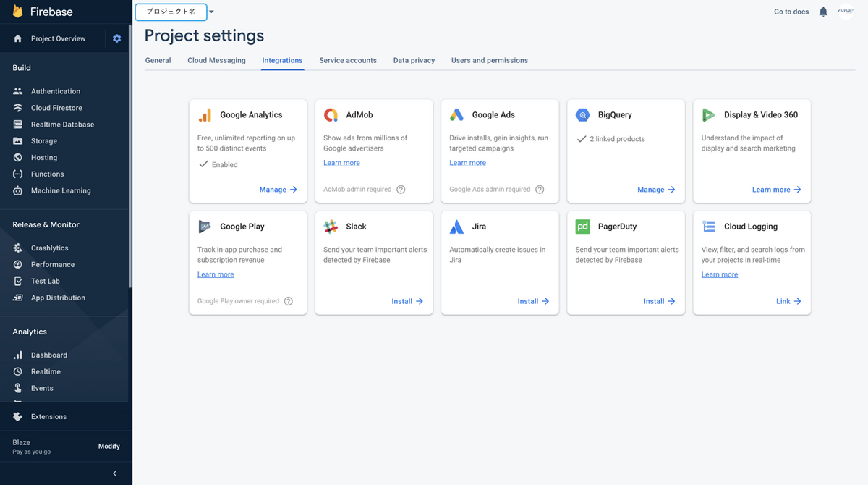Click help icon beside Google Play owner required

tap(288, 301)
